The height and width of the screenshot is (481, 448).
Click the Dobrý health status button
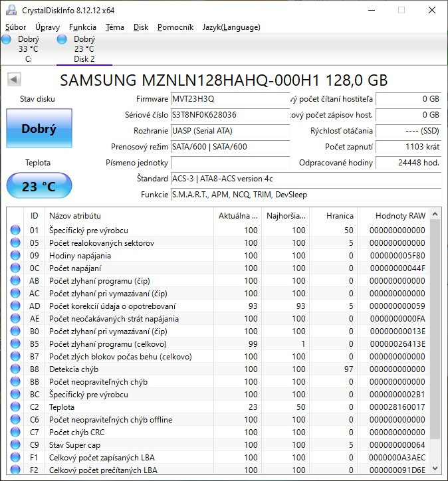pos(39,128)
